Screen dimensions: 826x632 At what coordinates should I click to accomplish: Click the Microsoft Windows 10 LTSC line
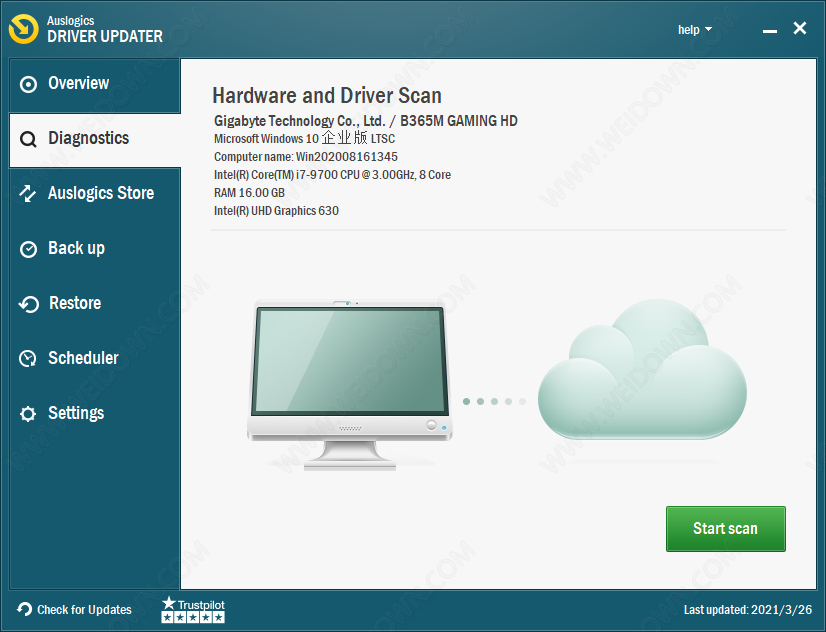click(x=304, y=139)
